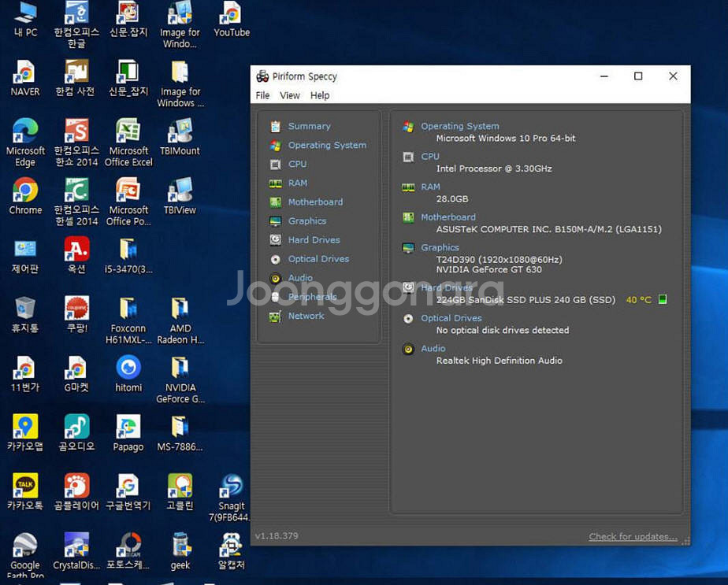Select the 한컴 사전 desktop icon

point(76,78)
